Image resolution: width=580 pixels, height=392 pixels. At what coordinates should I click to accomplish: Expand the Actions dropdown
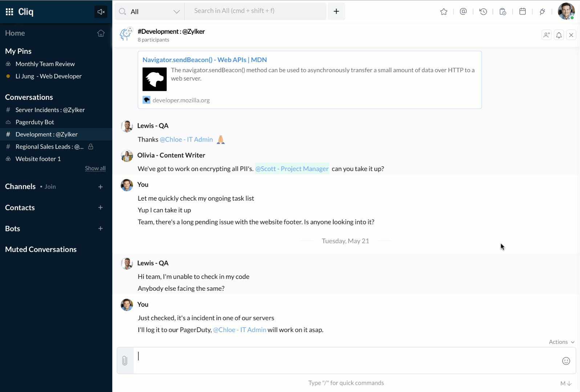pos(561,342)
